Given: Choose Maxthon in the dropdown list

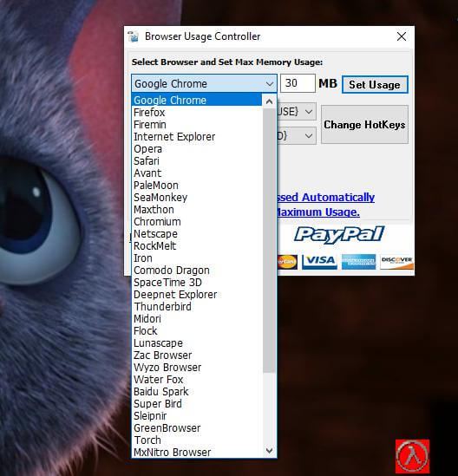Looking at the screenshot, I should 197,210.
